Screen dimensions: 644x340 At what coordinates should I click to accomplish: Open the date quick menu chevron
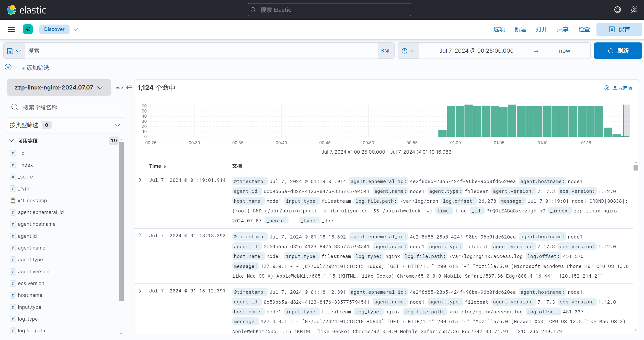pyautogui.click(x=413, y=51)
